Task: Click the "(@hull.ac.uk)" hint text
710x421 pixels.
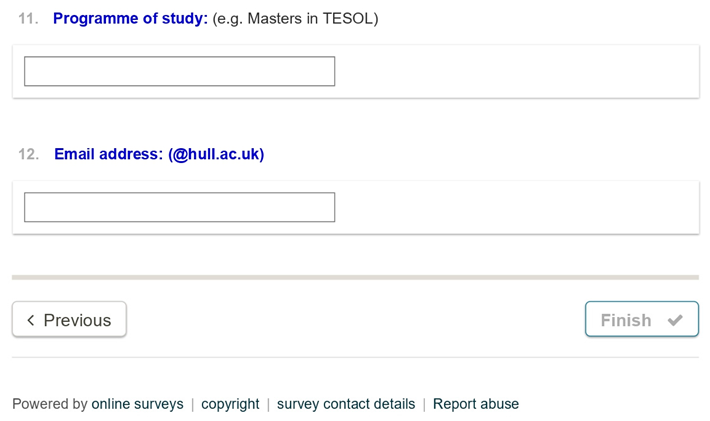Action: [x=216, y=154]
